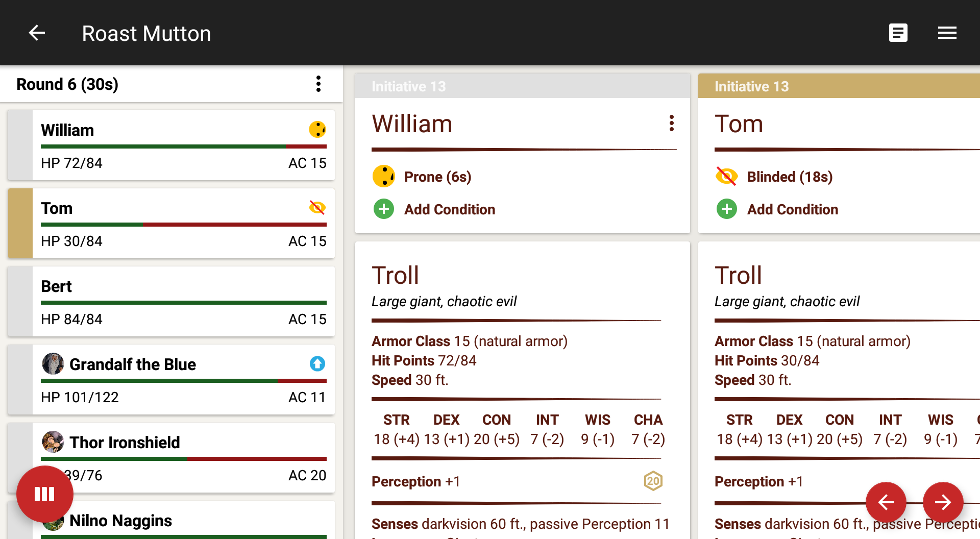The height and width of the screenshot is (539, 980).
Task: Open the Round 6 overflow menu
Action: pos(318,84)
